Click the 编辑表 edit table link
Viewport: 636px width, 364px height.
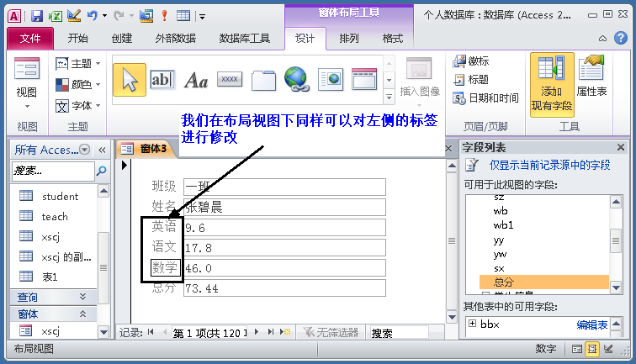click(592, 324)
